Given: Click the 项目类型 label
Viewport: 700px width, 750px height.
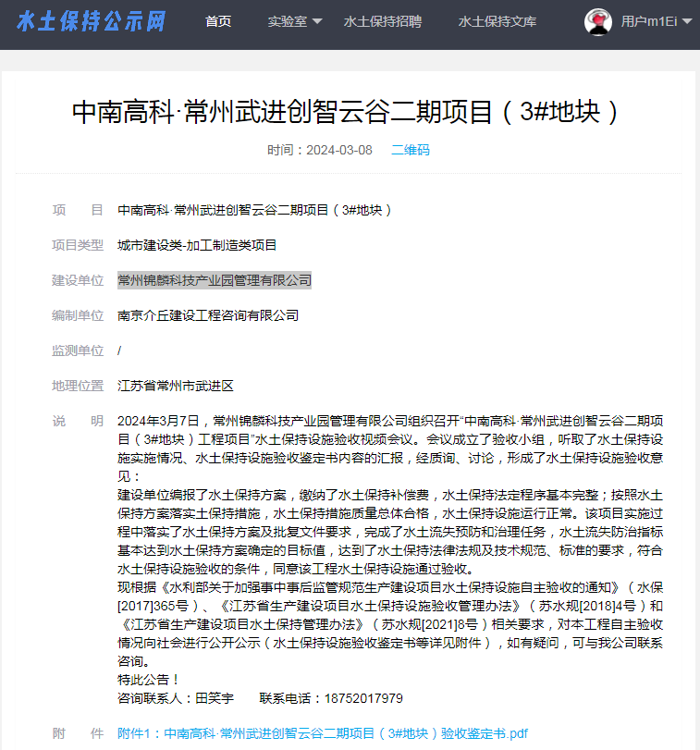Looking at the screenshot, I should [78, 245].
